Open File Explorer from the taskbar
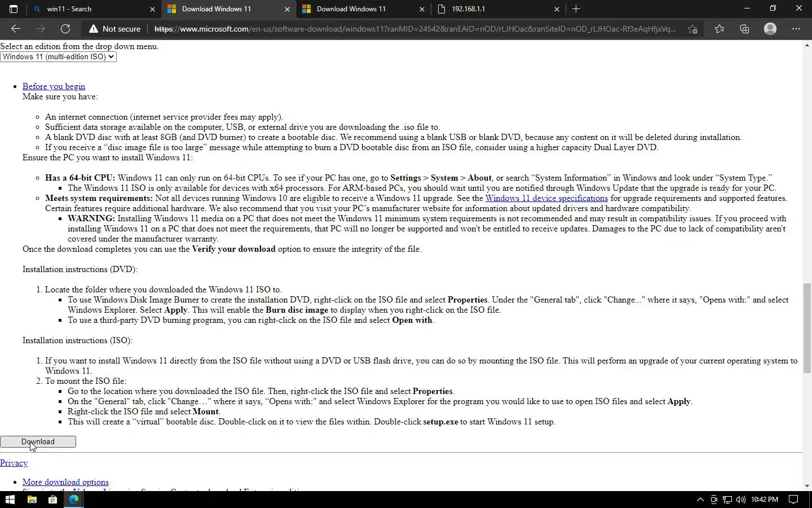Image resolution: width=812 pixels, height=508 pixels. click(32, 500)
